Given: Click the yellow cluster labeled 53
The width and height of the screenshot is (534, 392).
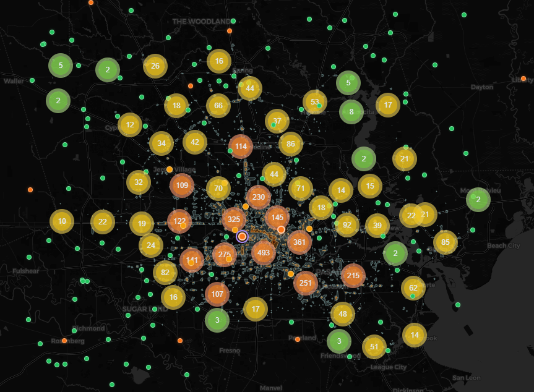Looking at the screenshot, I should click(315, 102).
